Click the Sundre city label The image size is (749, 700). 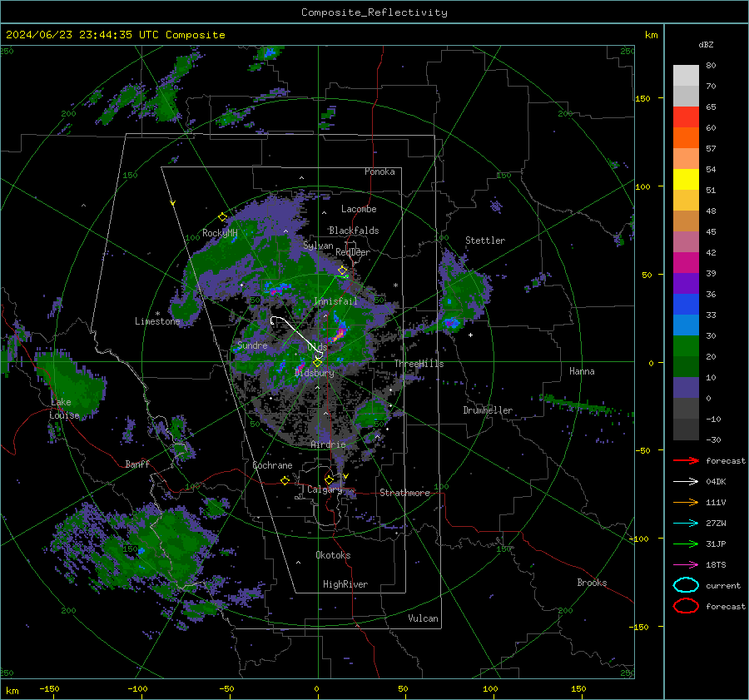click(252, 345)
